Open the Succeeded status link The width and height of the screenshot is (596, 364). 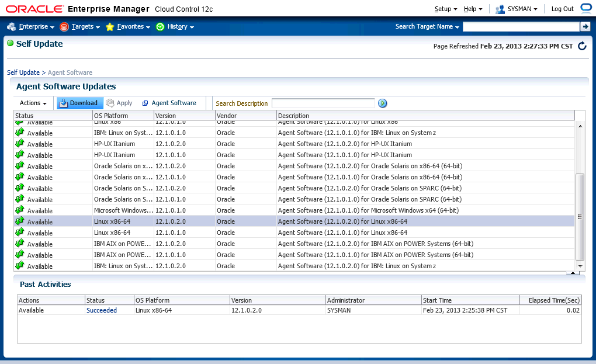pos(102,310)
